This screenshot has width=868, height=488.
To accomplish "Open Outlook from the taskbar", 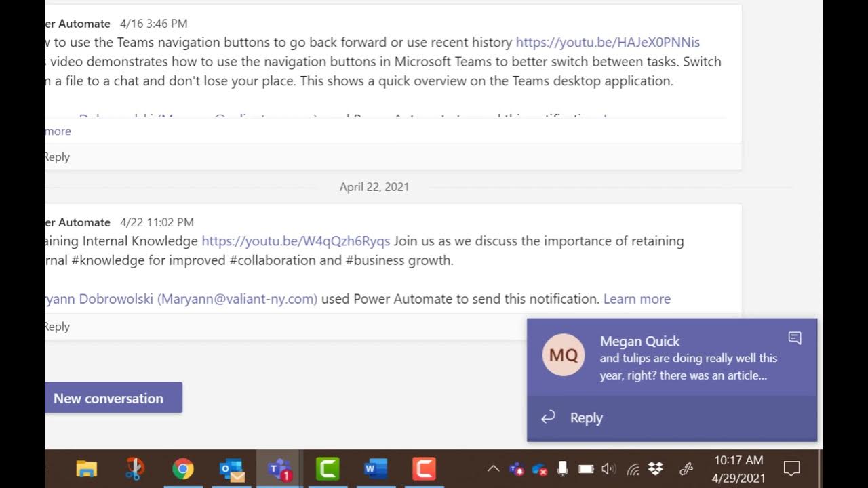I will coord(231,469).
